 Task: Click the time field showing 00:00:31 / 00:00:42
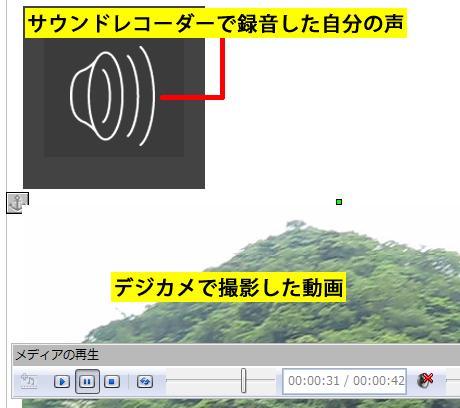click(x=344, y=381)
